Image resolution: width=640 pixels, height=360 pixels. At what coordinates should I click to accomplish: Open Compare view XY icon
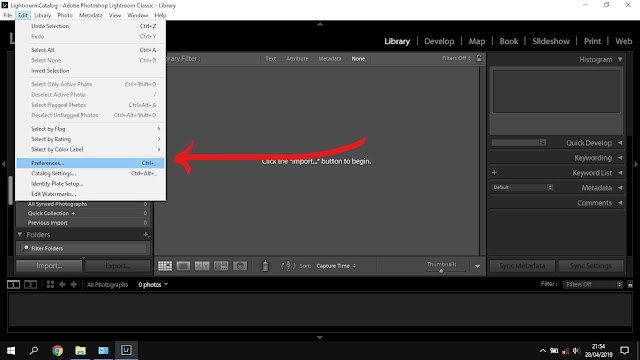click(x=202, y=266)
